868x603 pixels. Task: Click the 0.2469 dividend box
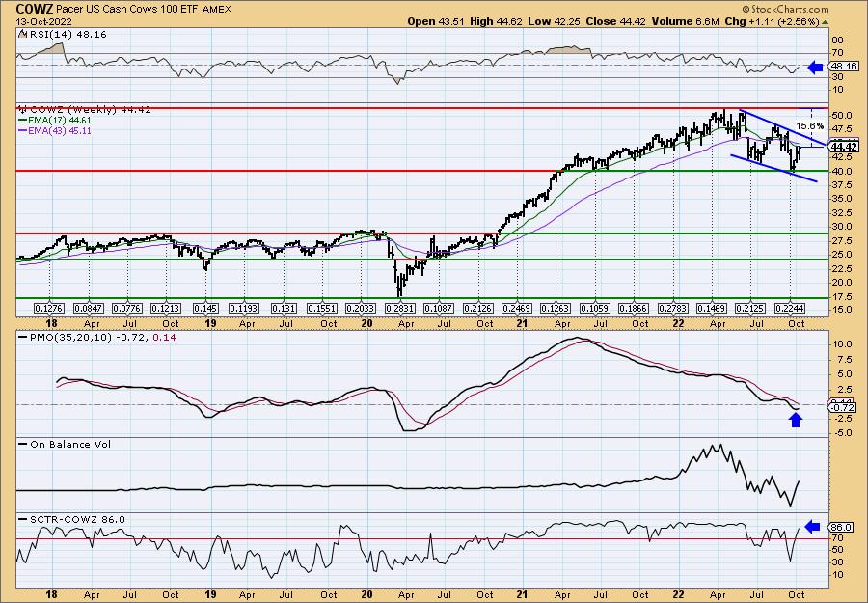[x=517, y=308]
